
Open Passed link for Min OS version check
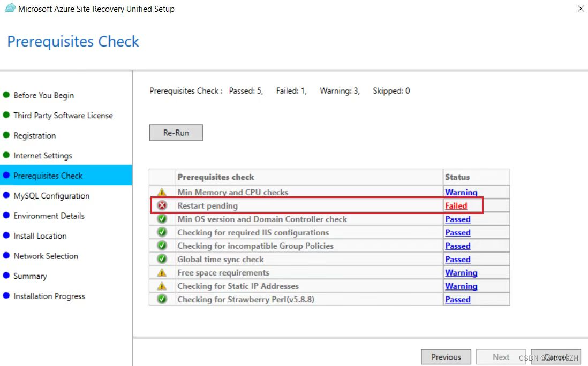coord(457,219)
